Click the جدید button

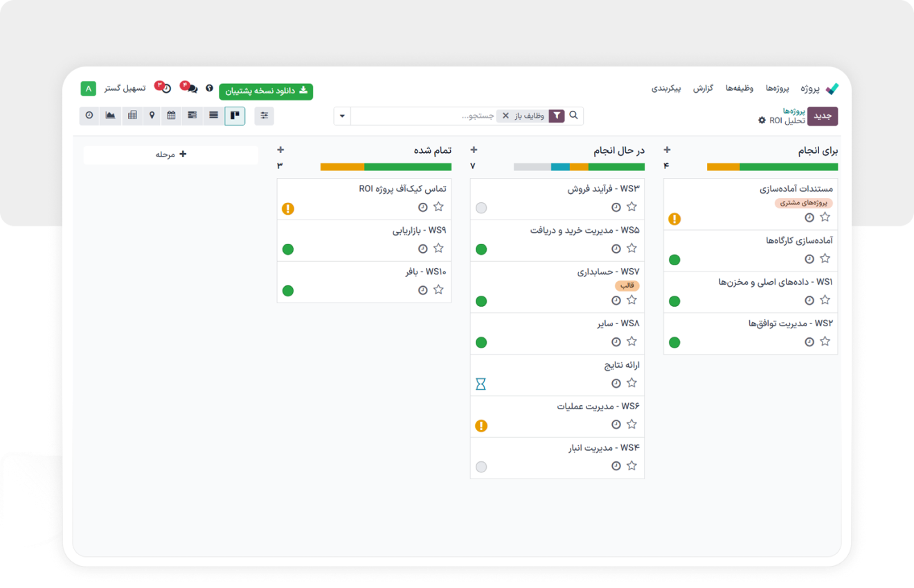click(823, 116)
